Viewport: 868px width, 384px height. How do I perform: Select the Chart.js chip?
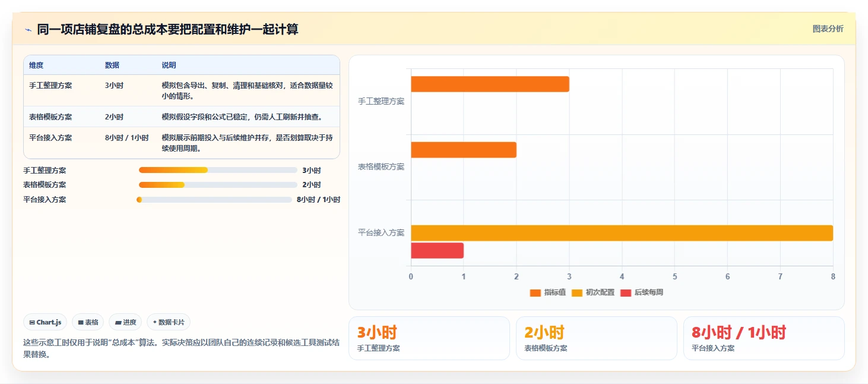point(46,322)
